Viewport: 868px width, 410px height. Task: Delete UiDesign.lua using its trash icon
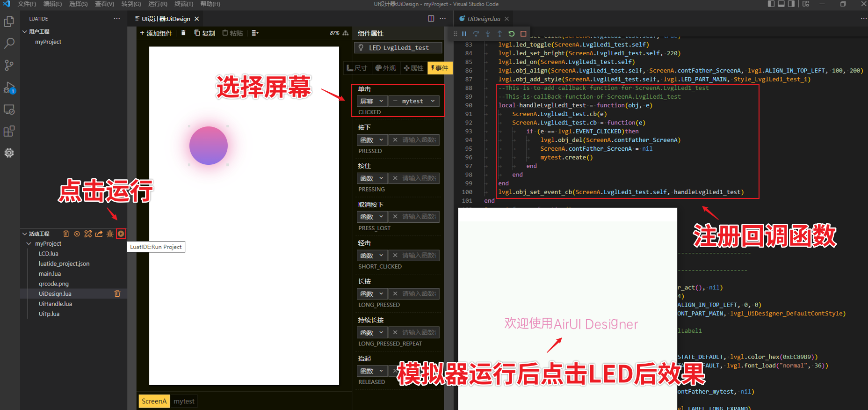(x=117, y=293)
